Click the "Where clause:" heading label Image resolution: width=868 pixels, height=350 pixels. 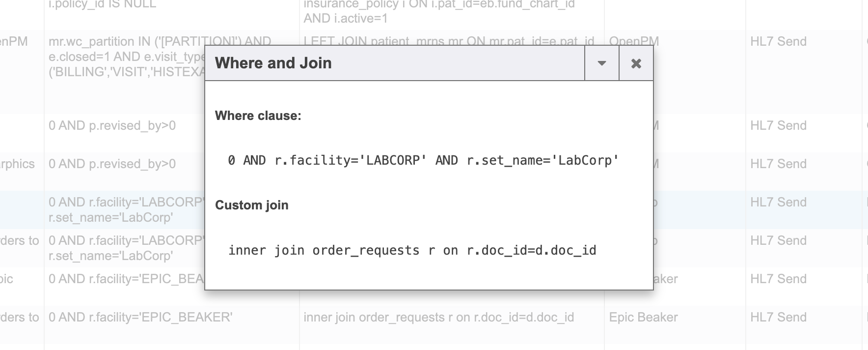click(x=258, y=116)
